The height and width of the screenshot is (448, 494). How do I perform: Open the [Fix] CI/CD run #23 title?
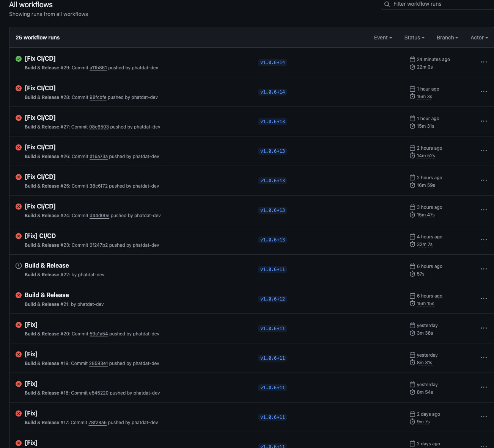click(40, 236)
